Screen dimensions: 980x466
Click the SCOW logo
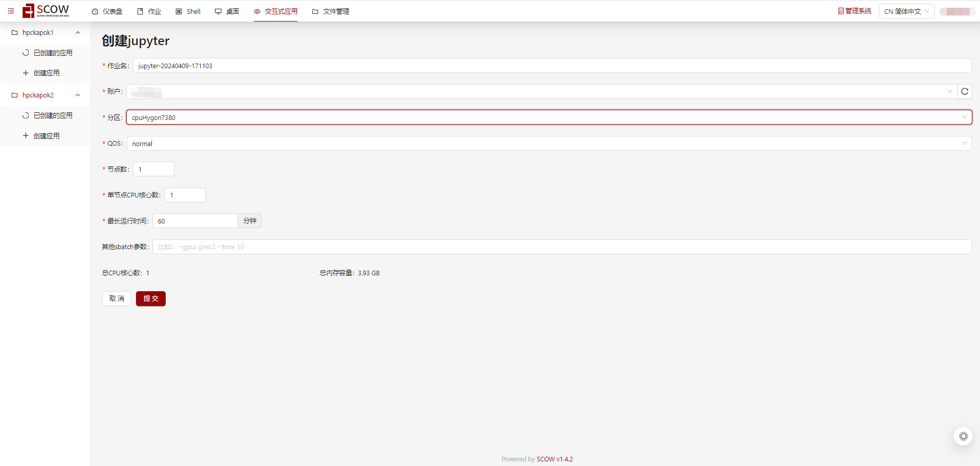[x=46, y=11]
